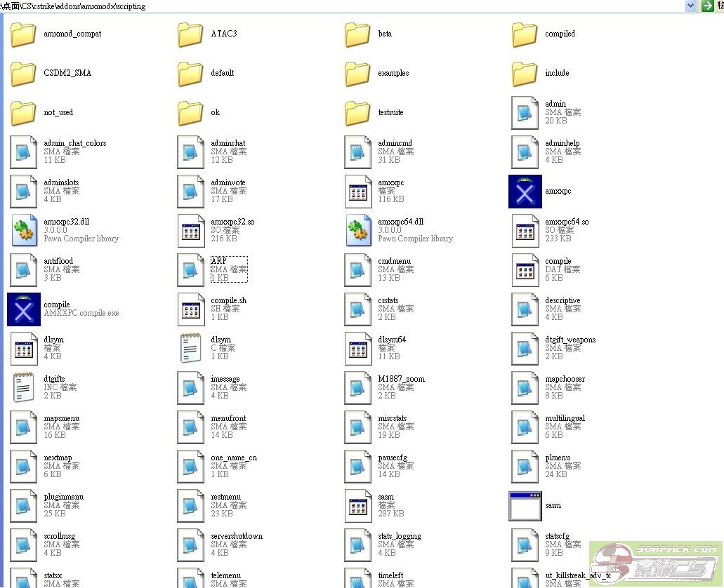This screenshot has width=724, height=588.
Task: Click the imessage file name
Action: 225,380
